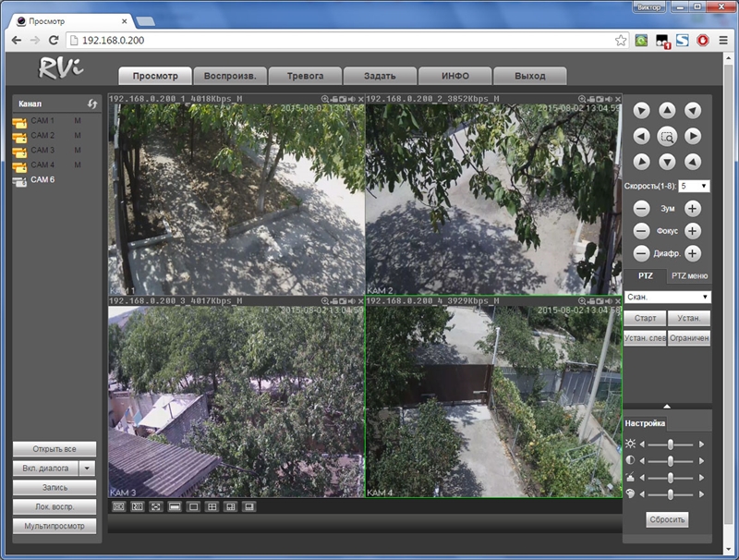Click digital zoom icon on camera 1 header
The image size is (739, 560).
(x=324, y=99)
